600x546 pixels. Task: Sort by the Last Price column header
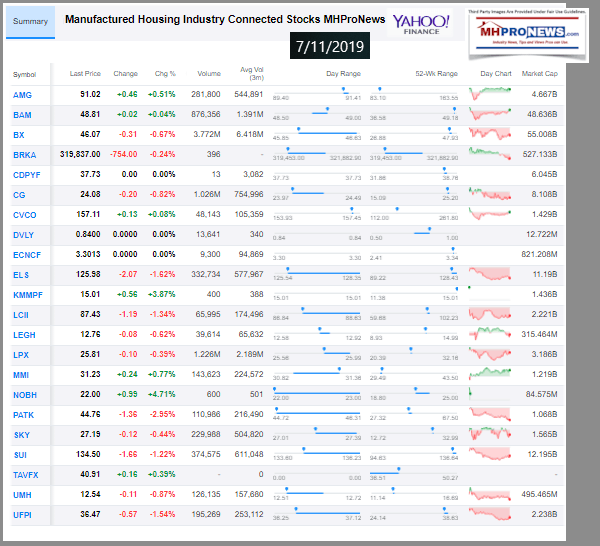click(85, 73)
